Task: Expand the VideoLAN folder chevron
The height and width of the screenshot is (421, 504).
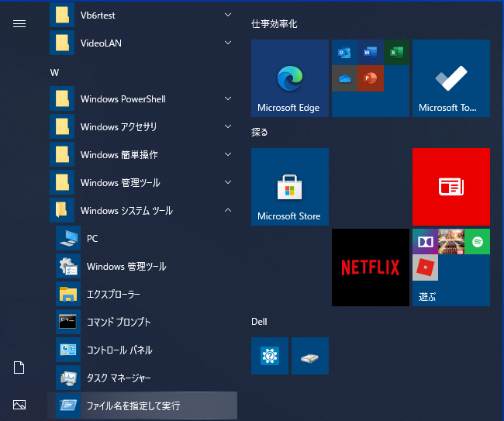Action: point(228,43)
